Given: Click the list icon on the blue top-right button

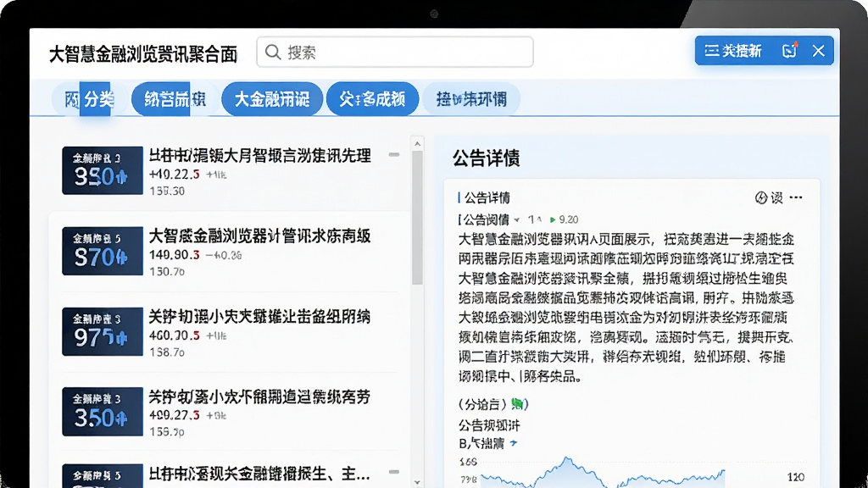Looking at the screenshot, I should tap(711, 51).
